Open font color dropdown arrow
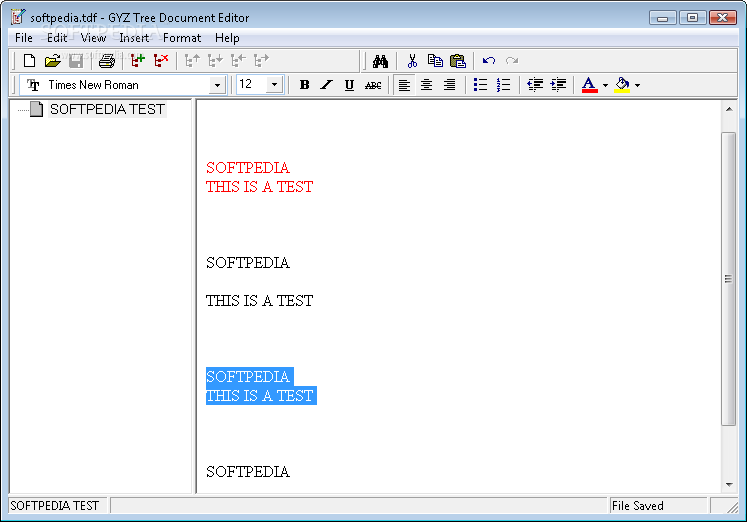747x522 pixels. tap(605, 85)
